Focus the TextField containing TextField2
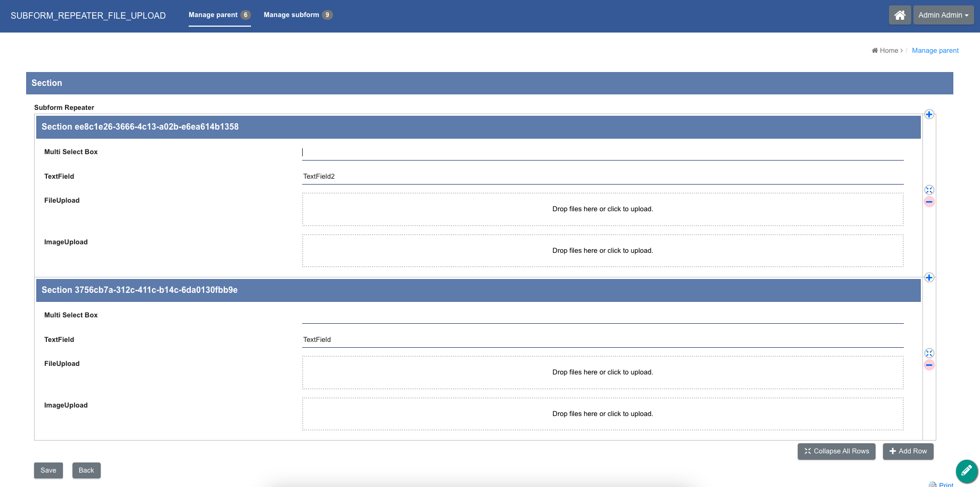This screenshot has width=980, height=487. click(x=603, y=177)
